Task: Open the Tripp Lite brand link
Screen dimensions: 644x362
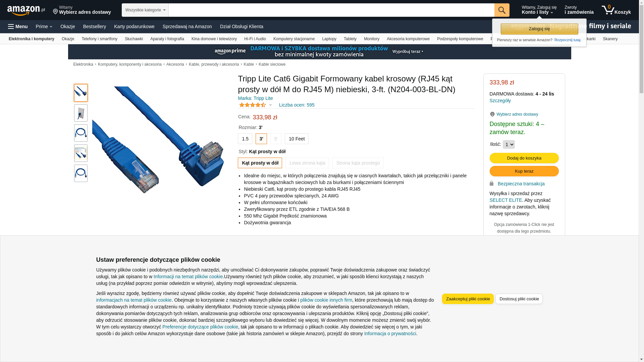Action: [x=256, y=98]
